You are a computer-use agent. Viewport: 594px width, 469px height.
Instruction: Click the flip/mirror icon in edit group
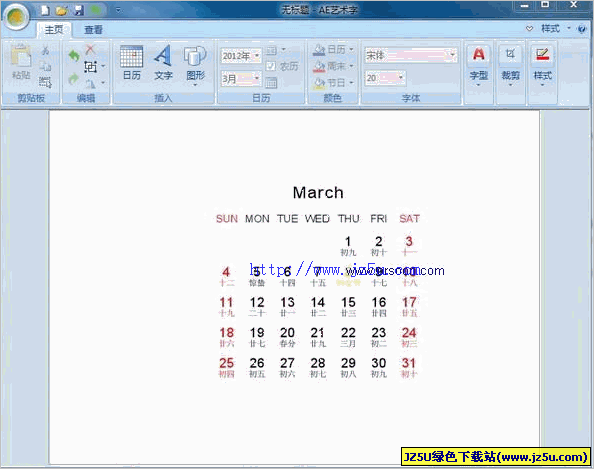(x=90, y=83)
